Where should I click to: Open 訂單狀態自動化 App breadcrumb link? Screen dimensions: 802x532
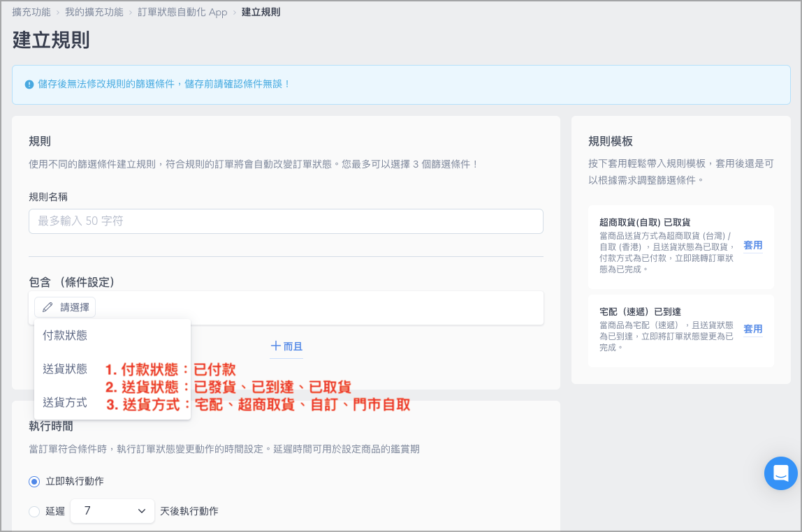183,13
